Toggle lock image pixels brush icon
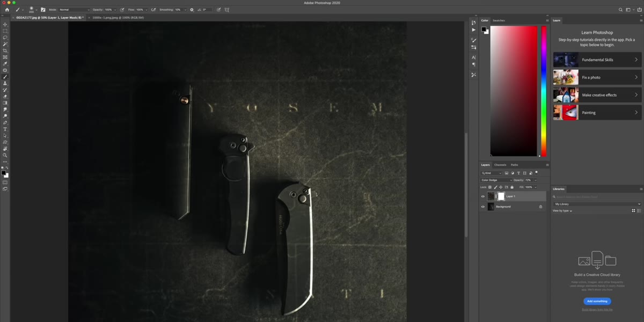644x322 pixels. (496, 187)
